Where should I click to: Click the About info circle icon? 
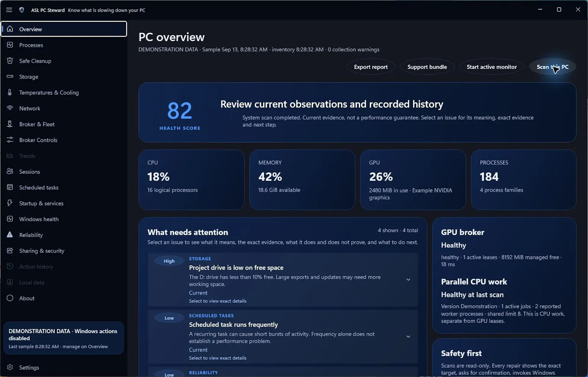pos(10,298)
